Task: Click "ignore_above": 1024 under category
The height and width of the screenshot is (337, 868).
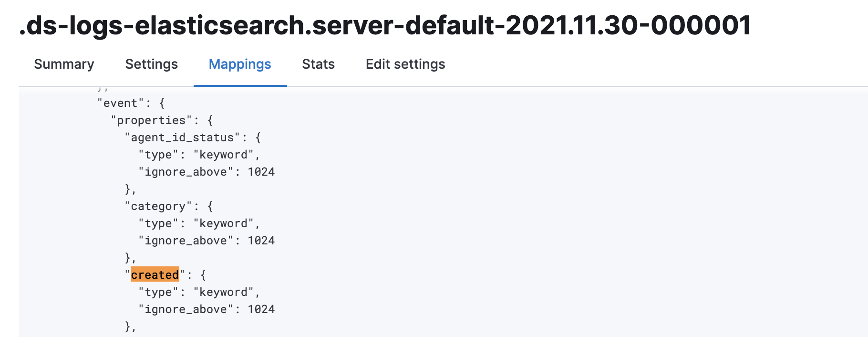Action: click(207, 241)
